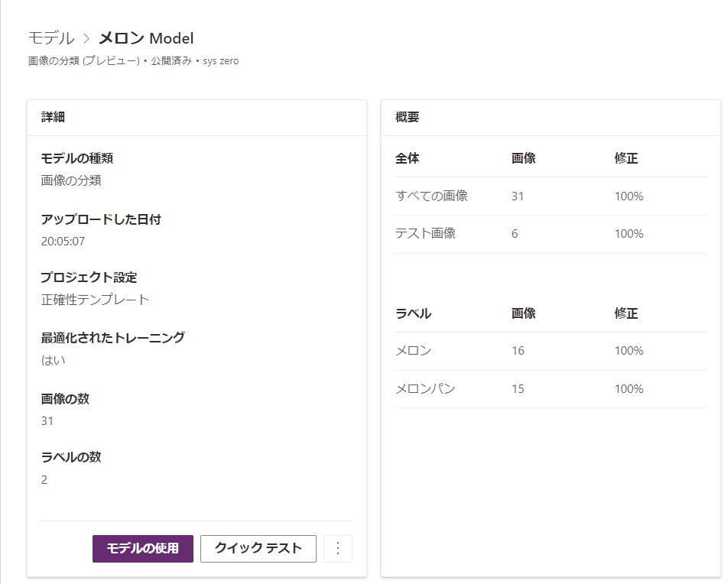Click the メロン label row
The width and height of the screenshot is (728, 584).
(551, 351)
